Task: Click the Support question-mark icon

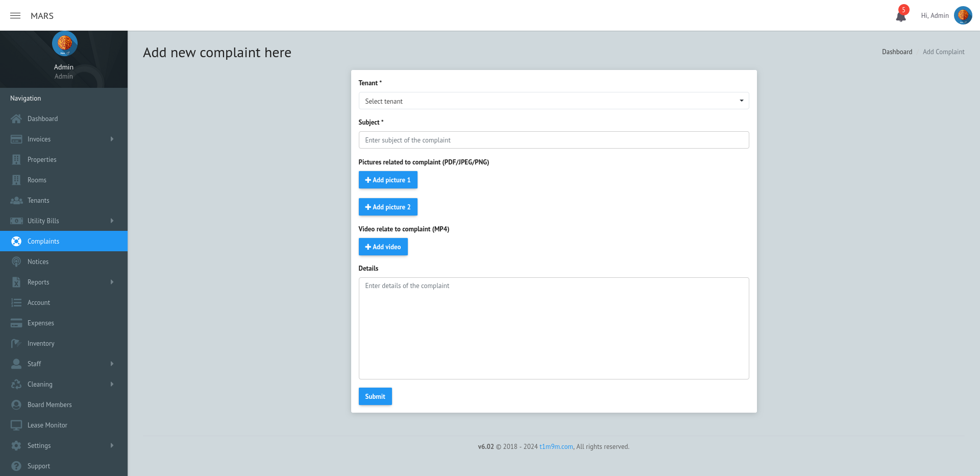Action: (16, 466)
